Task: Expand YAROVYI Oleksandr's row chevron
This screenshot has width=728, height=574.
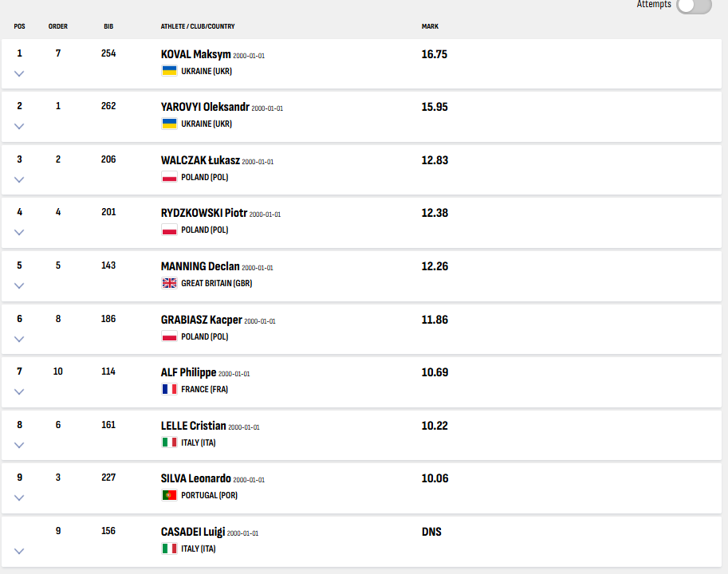Action: pos(19,126)
